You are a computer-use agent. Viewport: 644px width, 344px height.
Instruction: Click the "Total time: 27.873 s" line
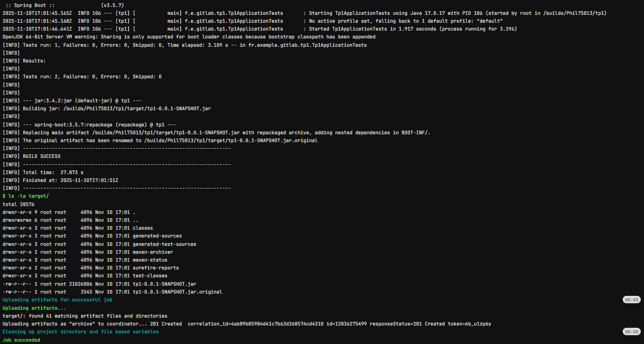tap(53, 172)
